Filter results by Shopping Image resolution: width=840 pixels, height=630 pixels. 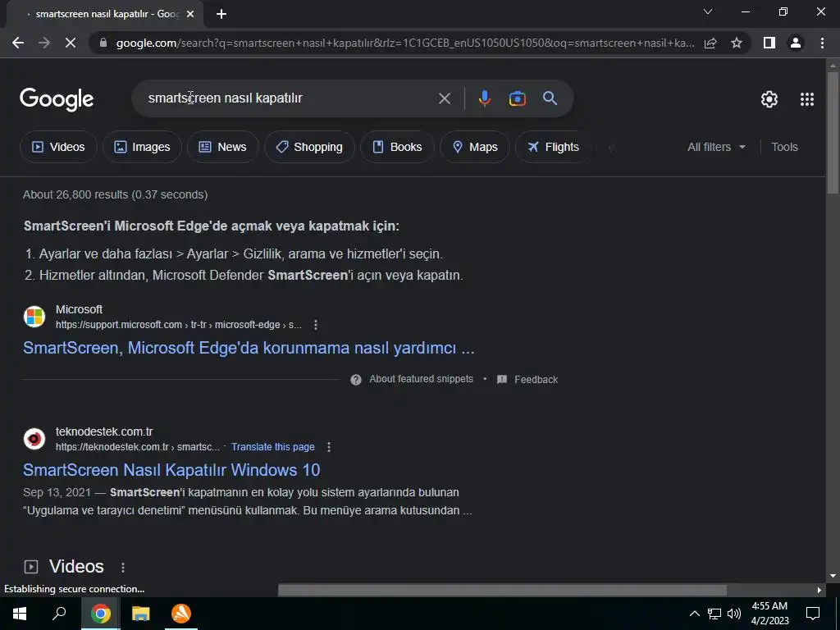pyautogui.click(x=309, y=147)
